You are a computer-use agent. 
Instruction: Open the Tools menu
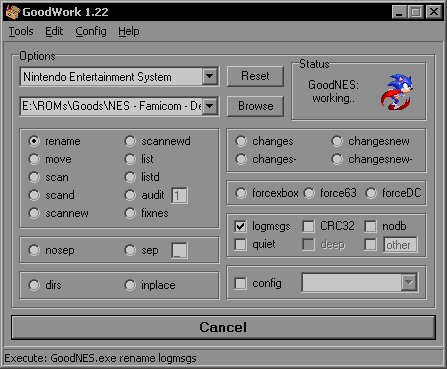pyautogui.click(x=21, y=31)
